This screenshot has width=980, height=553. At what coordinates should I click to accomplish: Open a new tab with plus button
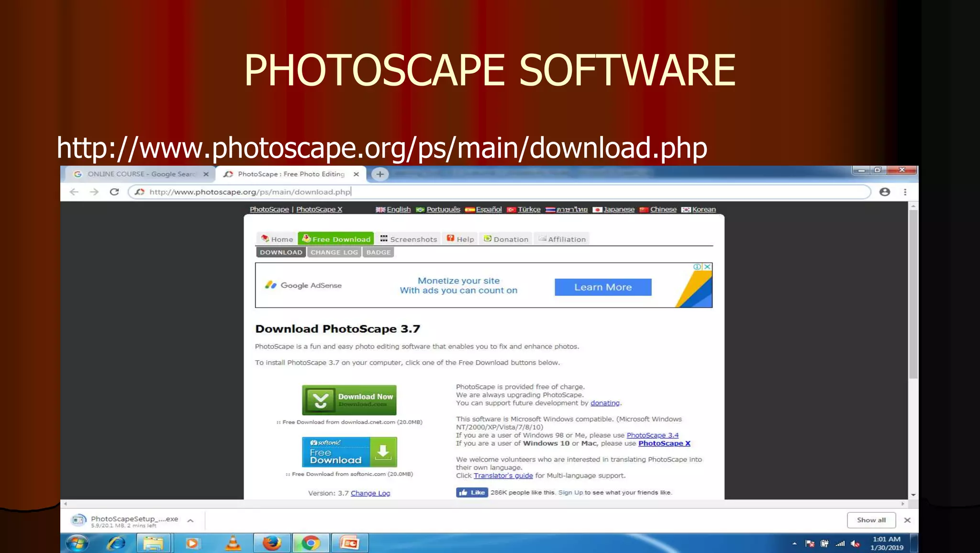[380, 174]
